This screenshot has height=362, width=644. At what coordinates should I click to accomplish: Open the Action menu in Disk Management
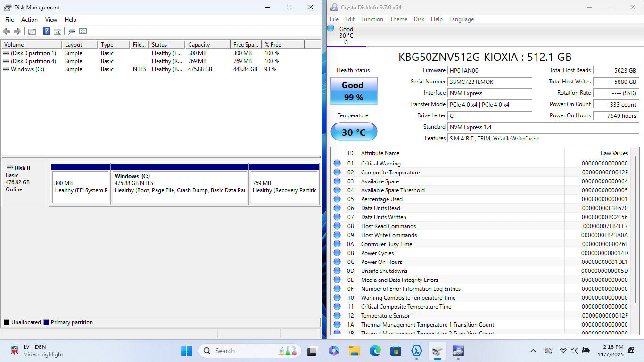pos(29,20)
